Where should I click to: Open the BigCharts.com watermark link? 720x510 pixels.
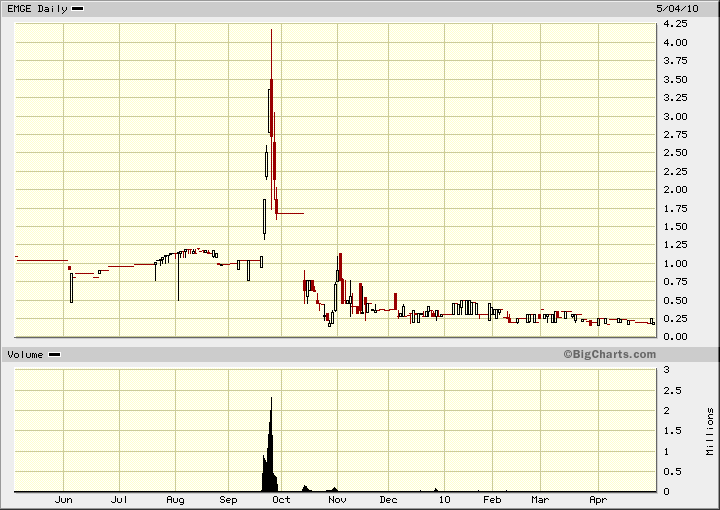coord(609,354)
